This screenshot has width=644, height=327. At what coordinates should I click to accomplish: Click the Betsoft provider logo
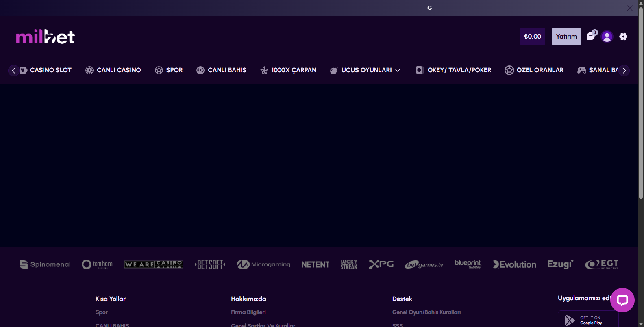coord(210,264)
